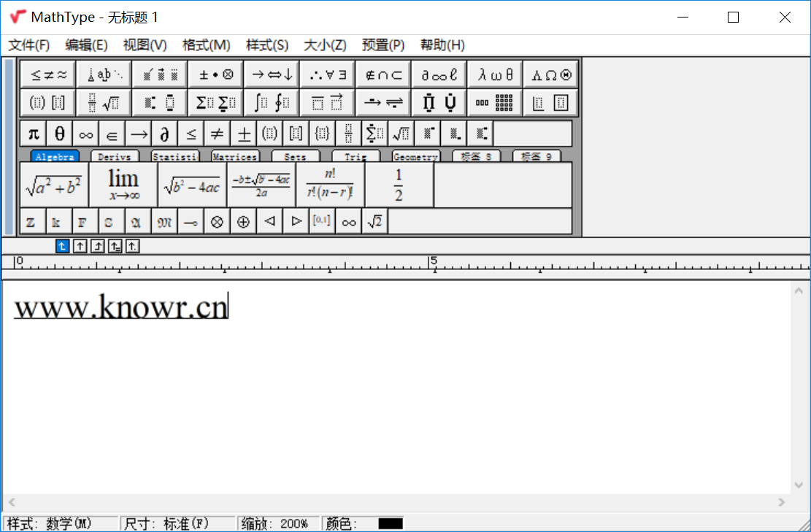
Task: Click the 缩放: 200% zoom status field
Action: click(279, 524)
